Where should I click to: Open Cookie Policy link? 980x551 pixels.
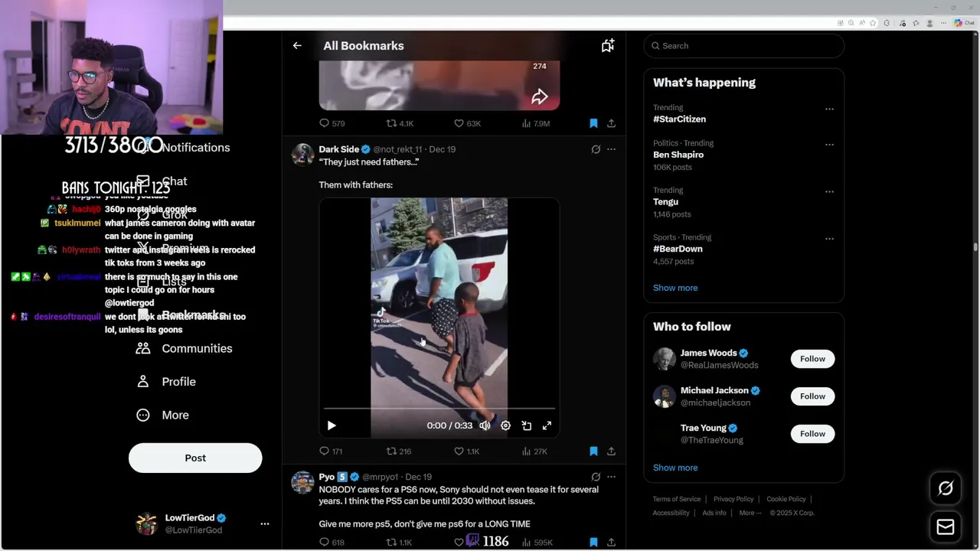click(x=786, y=499)
